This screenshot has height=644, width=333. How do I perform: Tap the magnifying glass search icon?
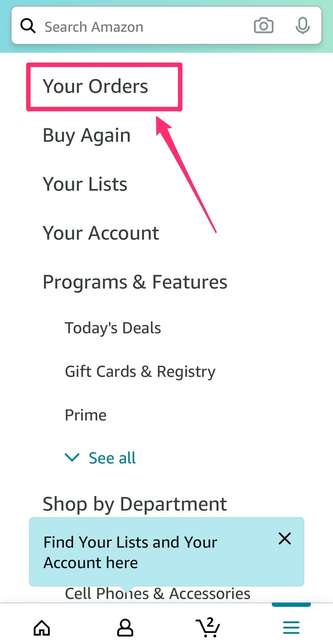(x=28, y=26)
